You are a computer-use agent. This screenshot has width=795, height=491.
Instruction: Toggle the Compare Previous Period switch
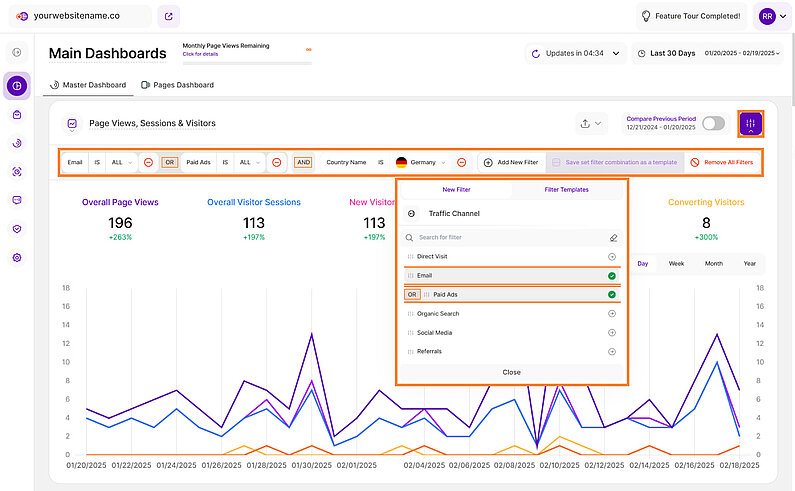(713, 123)
